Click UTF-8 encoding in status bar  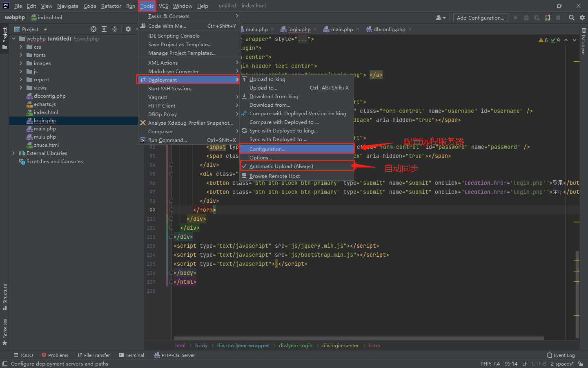(x=539, y=364)
